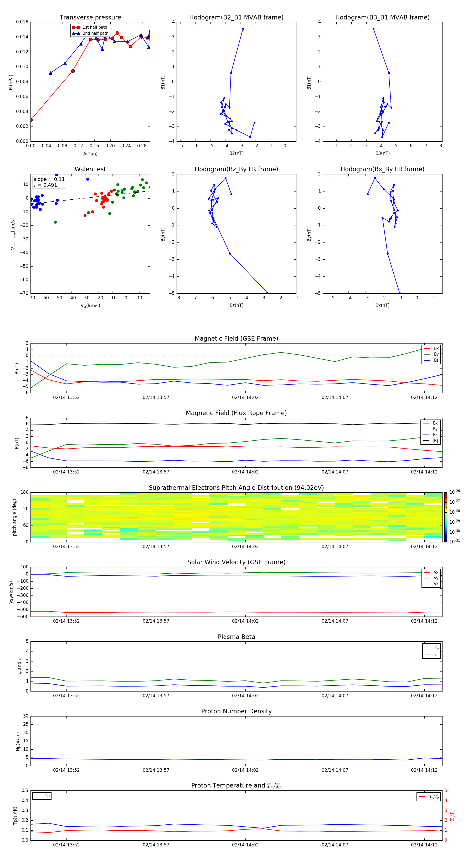Click the 'r = 0.491' annotation text
The width and height of the screenshot is (473, 868).
click(45, 185)
